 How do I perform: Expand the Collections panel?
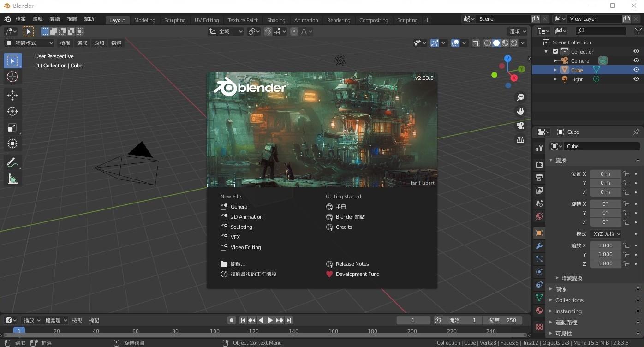569,300
